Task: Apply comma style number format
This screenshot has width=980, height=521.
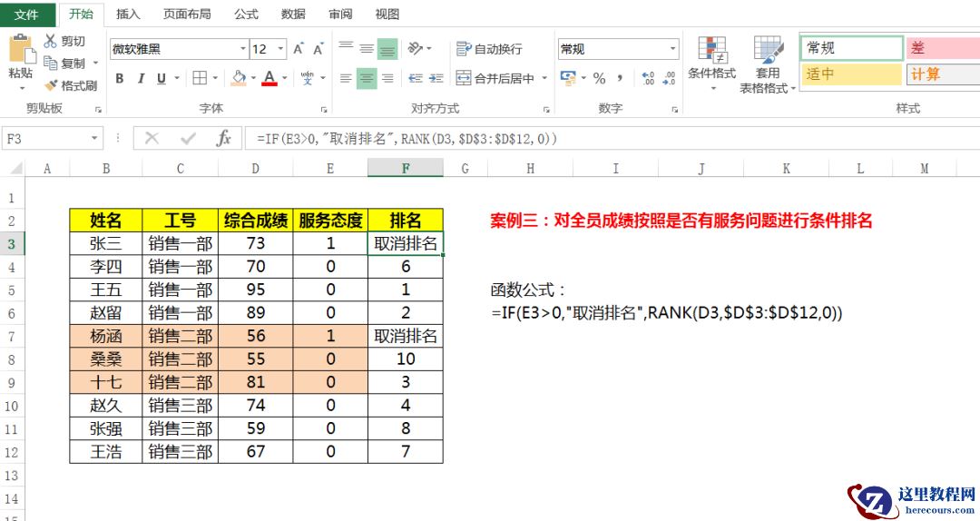Action: tap(620, 78)
